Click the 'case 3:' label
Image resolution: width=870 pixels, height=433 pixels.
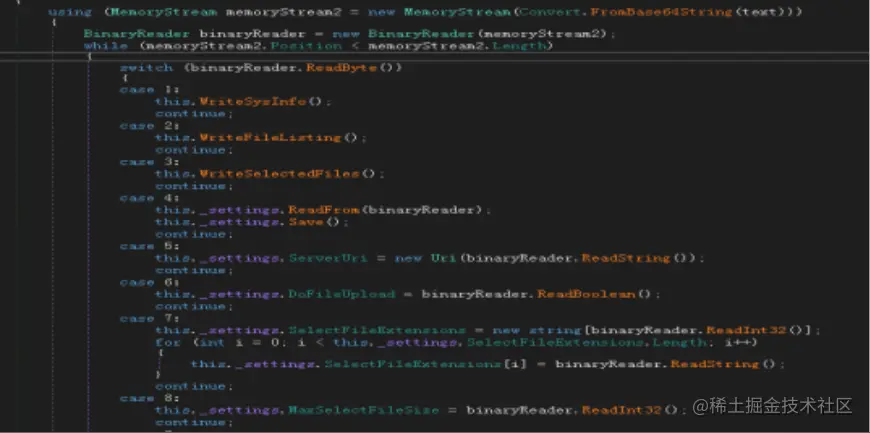coord(150,162)
